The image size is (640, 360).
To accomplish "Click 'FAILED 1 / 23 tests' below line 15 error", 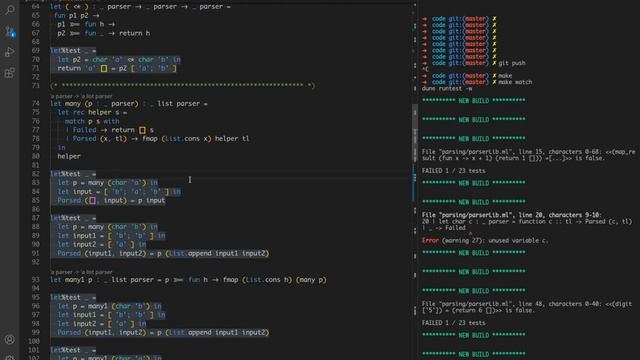I will tap(453, 171).
